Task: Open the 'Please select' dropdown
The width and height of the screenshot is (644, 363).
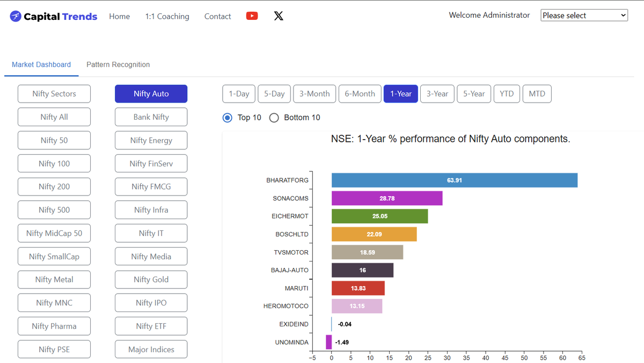Action: [584, 16]
